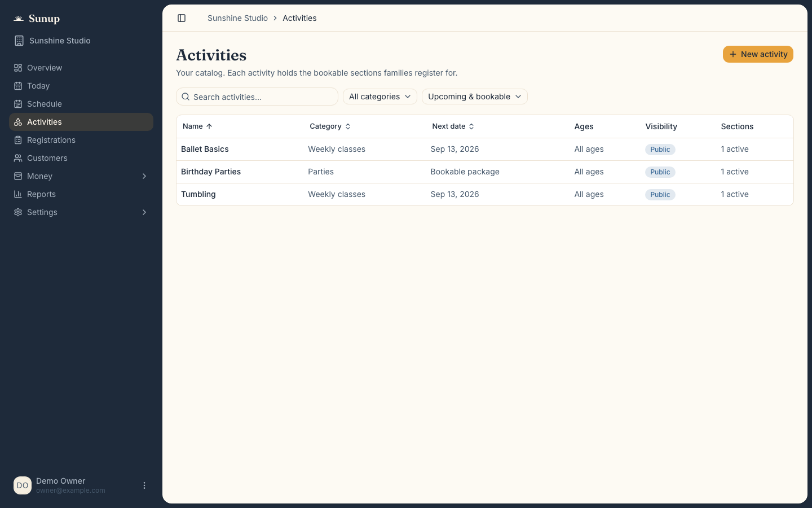Viewport: 812px width, 508px height.
Task: Click the Schedule calendar icon
Action: 18,104
